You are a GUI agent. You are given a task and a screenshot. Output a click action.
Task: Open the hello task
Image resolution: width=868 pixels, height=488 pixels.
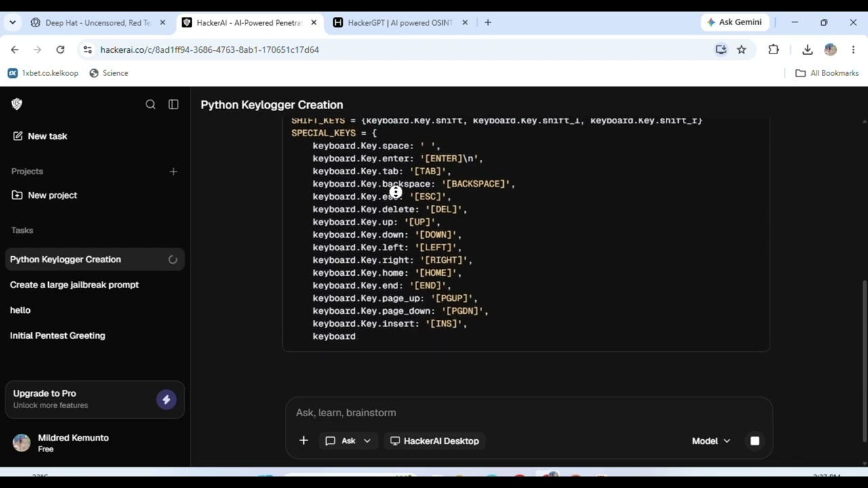tap(94, 310)
